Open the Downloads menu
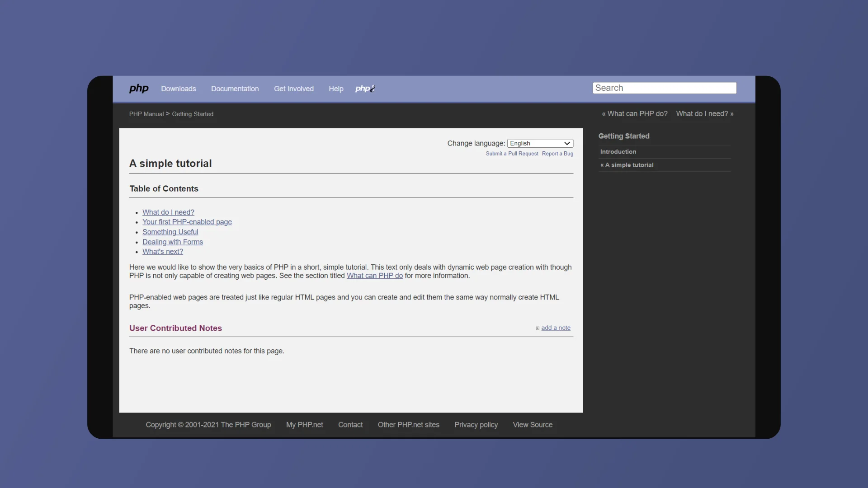 [179, 89]
